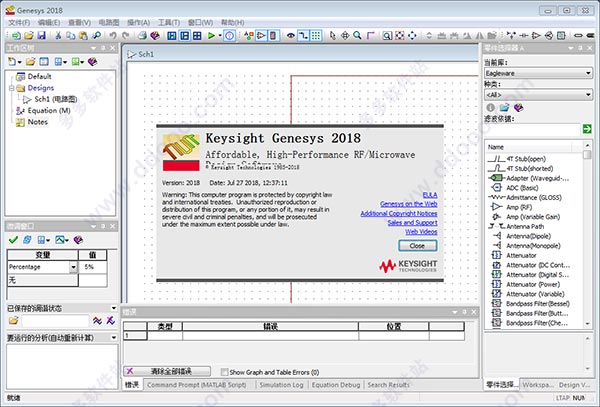Toggle the dotted grid display icon

point(316,36)
